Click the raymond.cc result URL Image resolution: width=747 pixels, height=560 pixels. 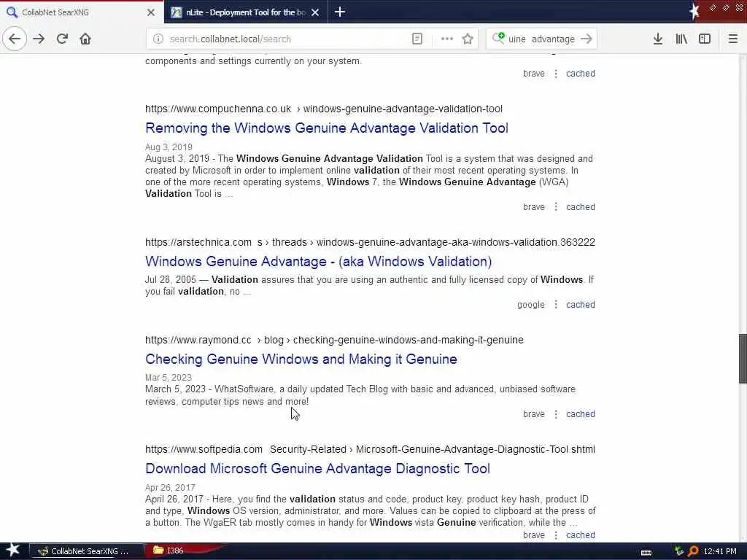point(334,340)
